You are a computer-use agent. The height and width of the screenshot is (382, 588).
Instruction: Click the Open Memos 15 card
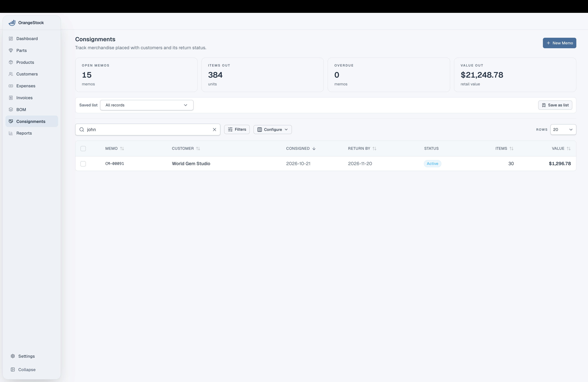[136, 75]
